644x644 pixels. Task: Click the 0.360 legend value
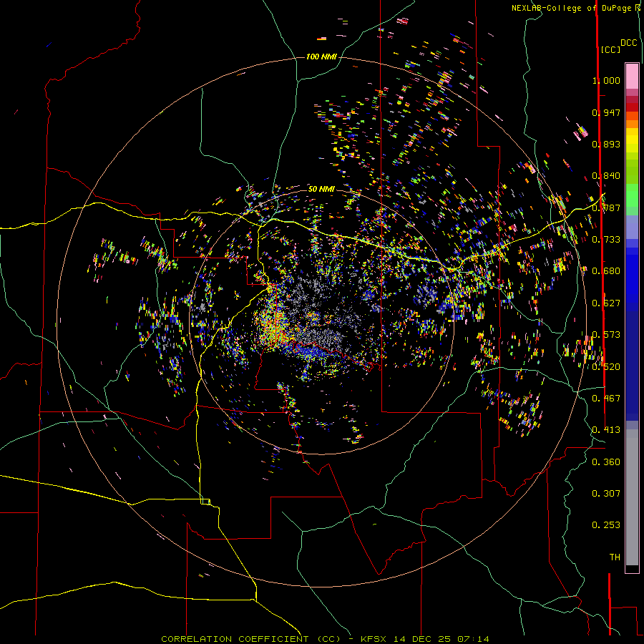coord(606,462)
